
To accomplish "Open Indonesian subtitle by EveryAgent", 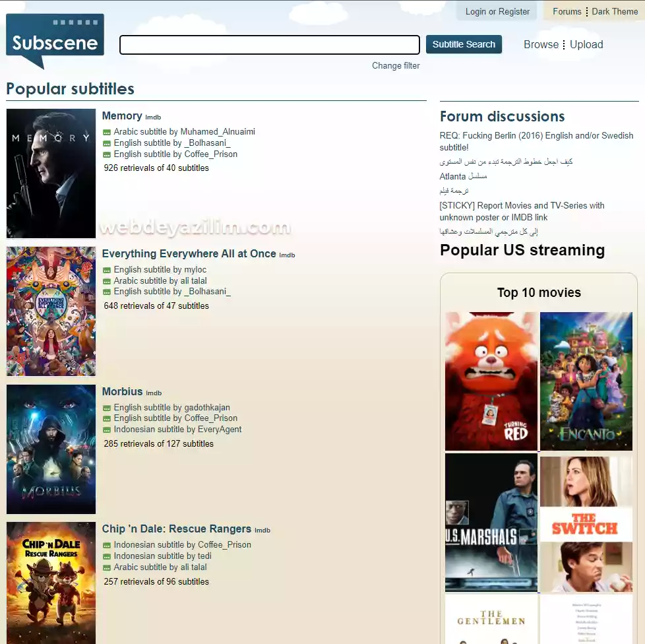I will pos(177,429).
